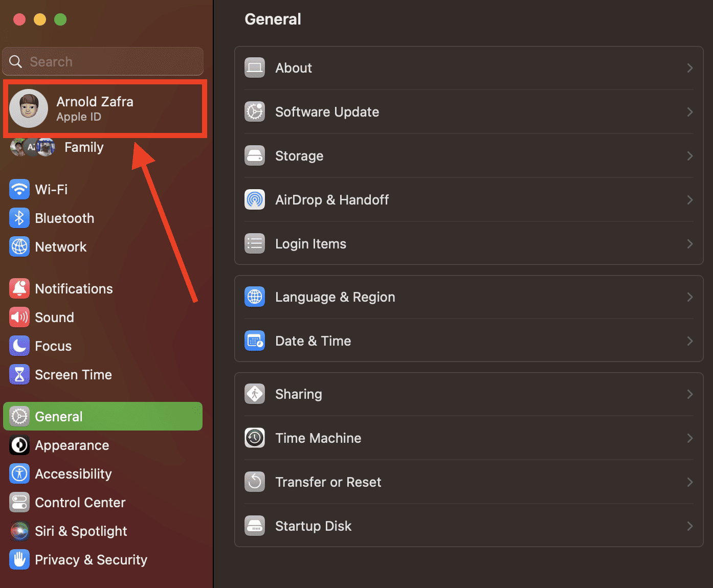Select Appearance in the sidebar
713x588 pixels.
[x=72, y=445]
